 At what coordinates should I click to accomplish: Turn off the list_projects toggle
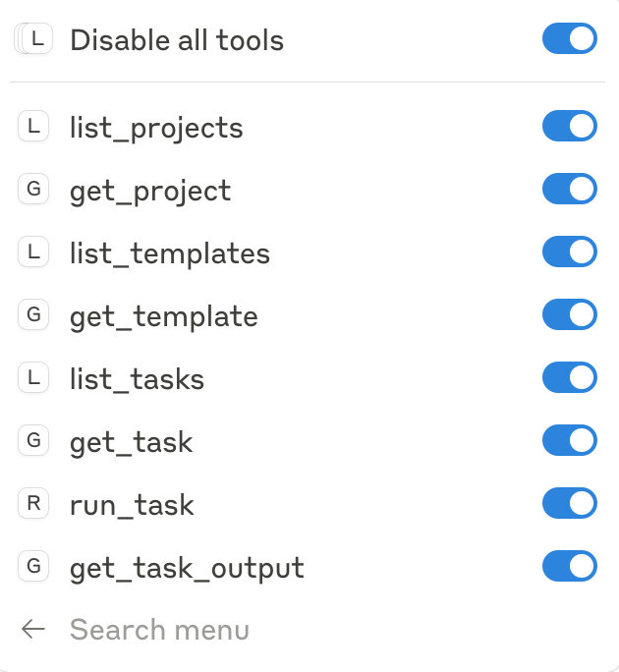(569, 126)
